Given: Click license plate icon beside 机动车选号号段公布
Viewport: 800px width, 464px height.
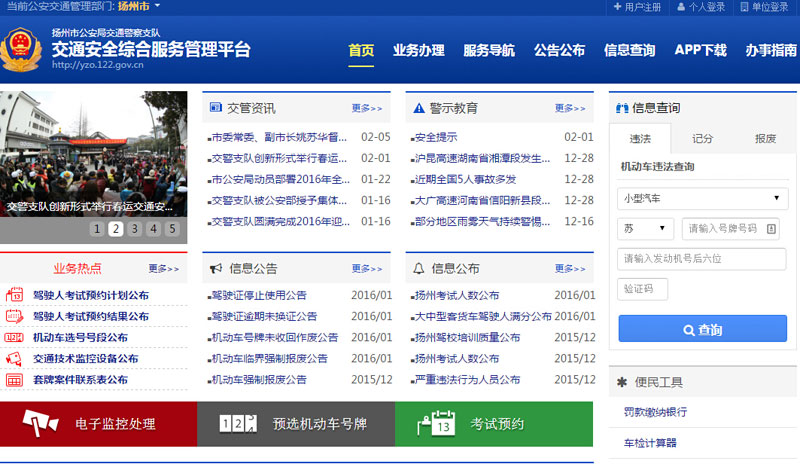Looking at the screenshot, I should pyautogui.click(x=14, y=337).
